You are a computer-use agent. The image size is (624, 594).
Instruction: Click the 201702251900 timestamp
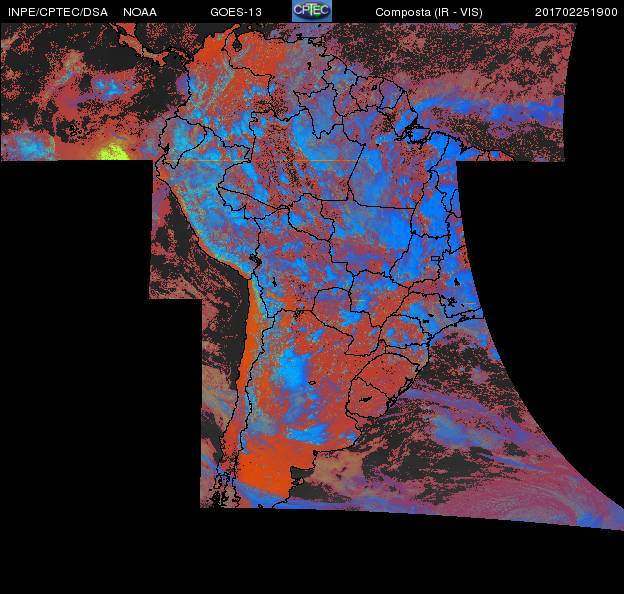(x=576, y=12)
